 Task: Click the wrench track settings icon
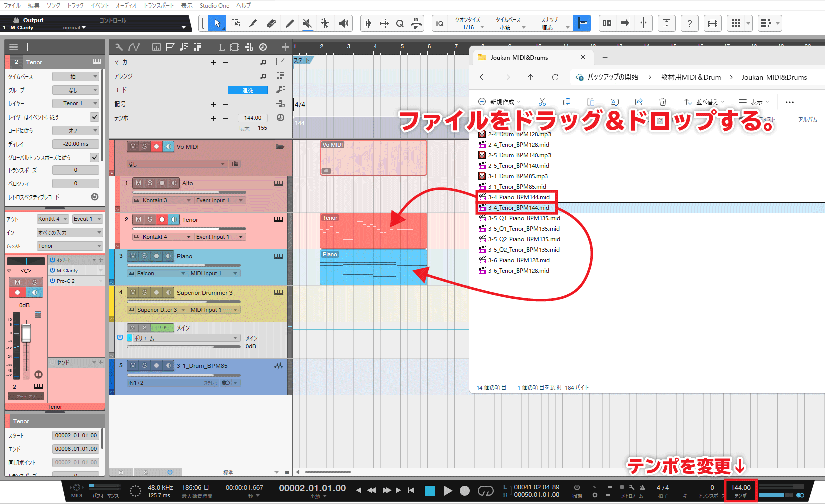coord(119,47)
